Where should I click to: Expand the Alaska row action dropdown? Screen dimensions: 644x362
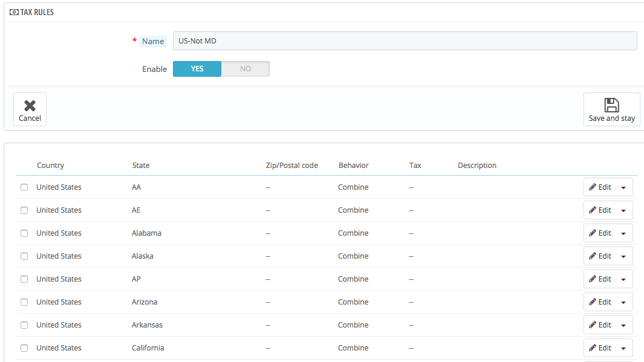coord(623,256)
